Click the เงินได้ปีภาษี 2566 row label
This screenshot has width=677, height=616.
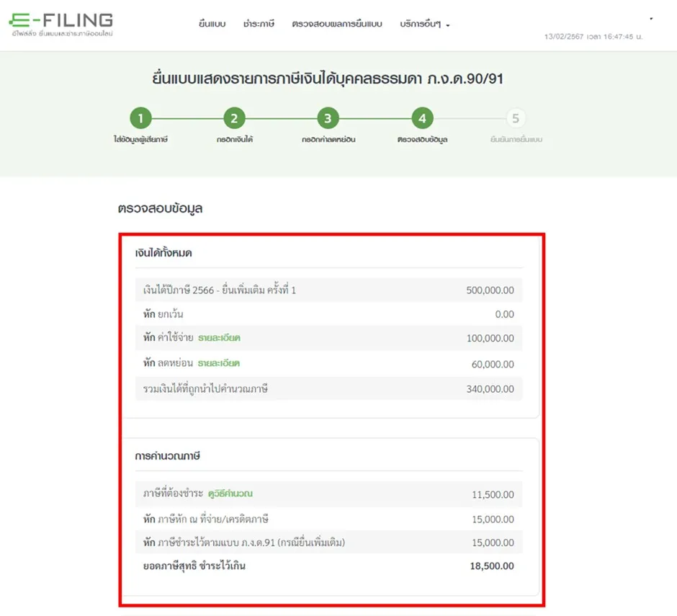click(220, 290)
